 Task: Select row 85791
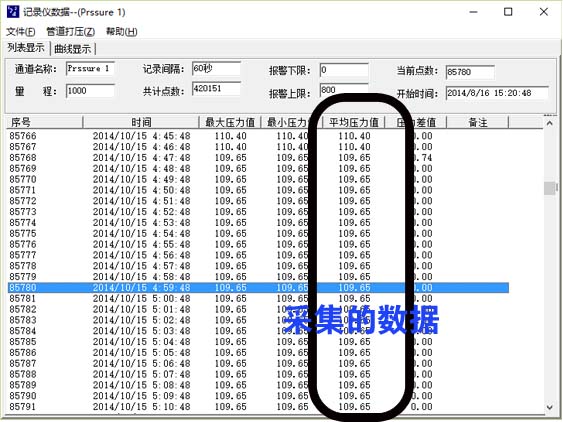[x=258, y=407]
